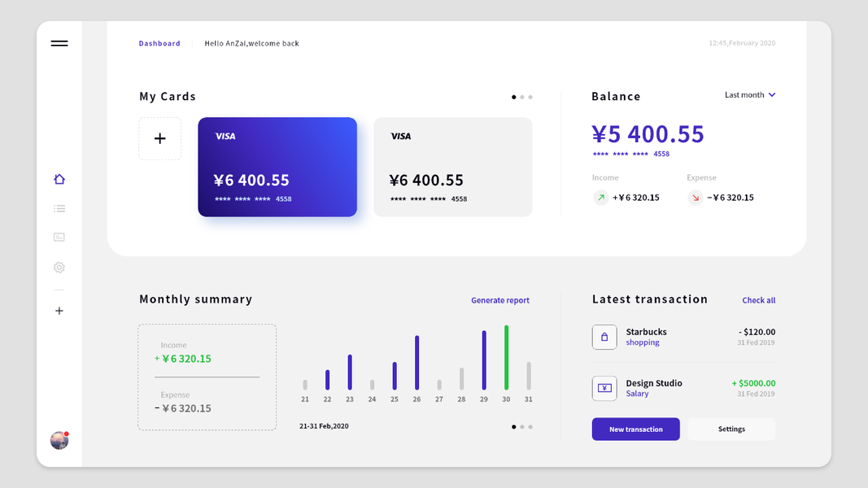Select the second chart pagination dot
Viewport: 868px width, 488px height.
522,426
